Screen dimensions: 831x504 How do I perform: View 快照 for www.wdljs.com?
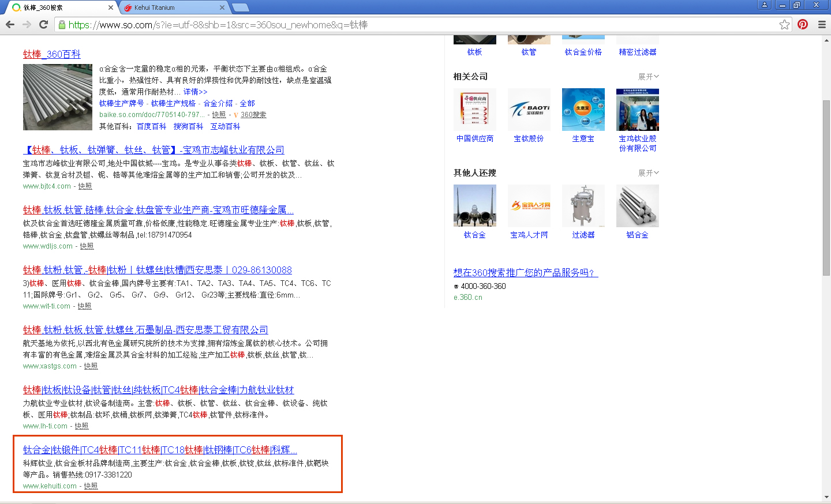coord(87,246)
